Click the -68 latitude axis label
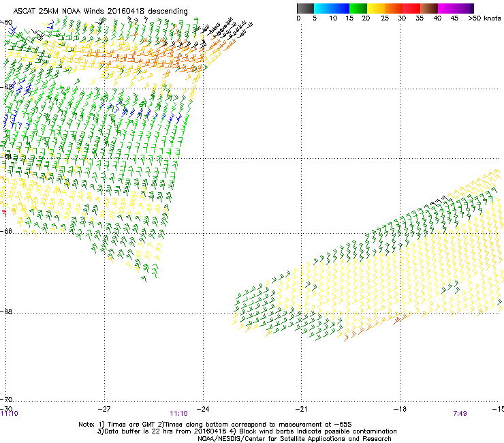The image size is (504, 443). click(x=6, y=311)
